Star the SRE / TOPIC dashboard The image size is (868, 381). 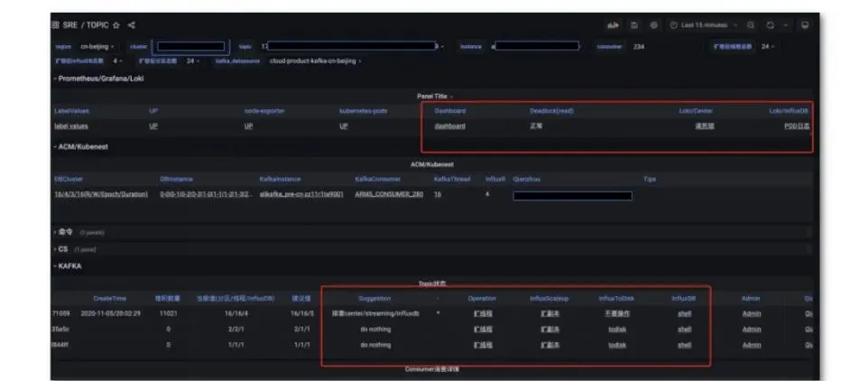coord(116,25)
